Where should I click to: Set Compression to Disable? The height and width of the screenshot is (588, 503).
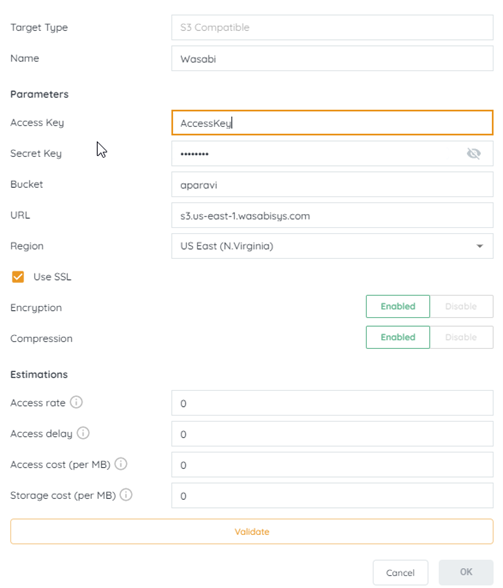[x=461, y=337]
